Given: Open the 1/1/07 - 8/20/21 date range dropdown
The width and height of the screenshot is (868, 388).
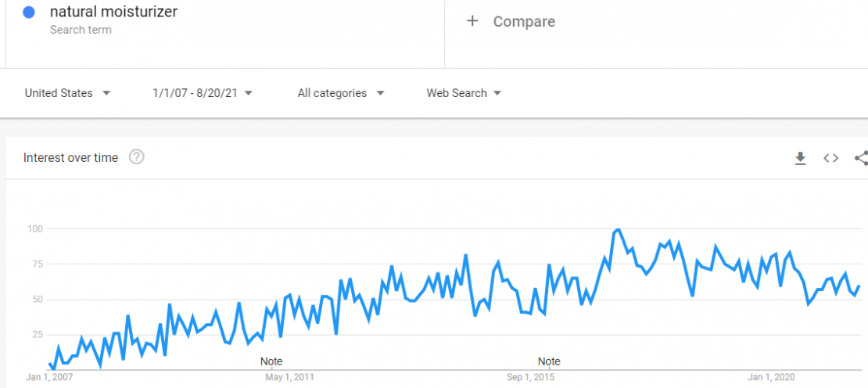Looking at the screenshot, I should coord(203,93).
